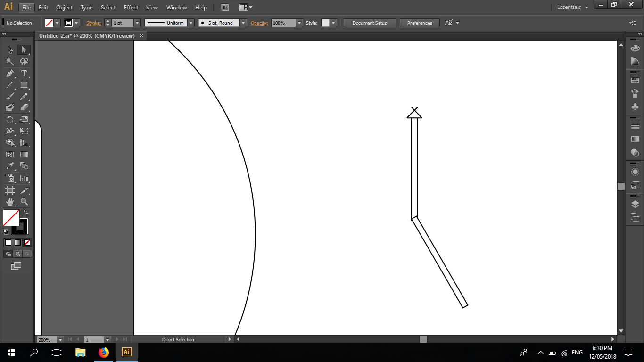644x362 pixels.
Task: Open the Swatches panel
Action: [x=635, y=81]
